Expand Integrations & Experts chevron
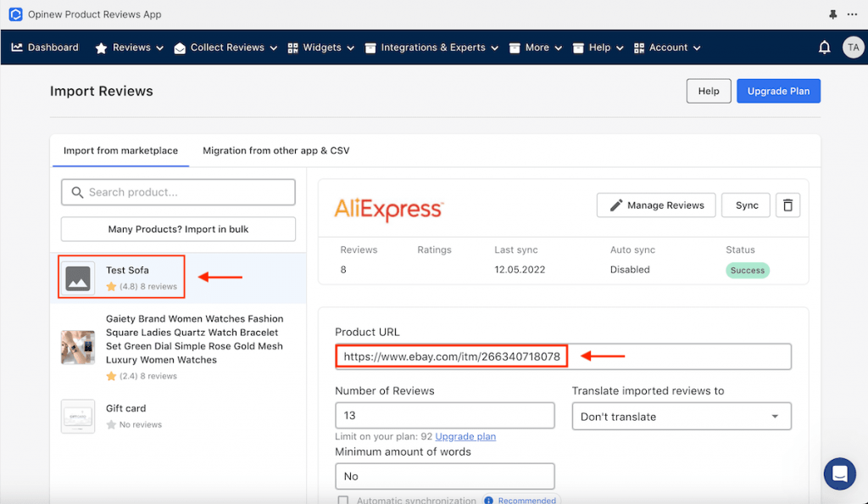The width and height of the screenshot is (868, 504). (x=494, y=48)
